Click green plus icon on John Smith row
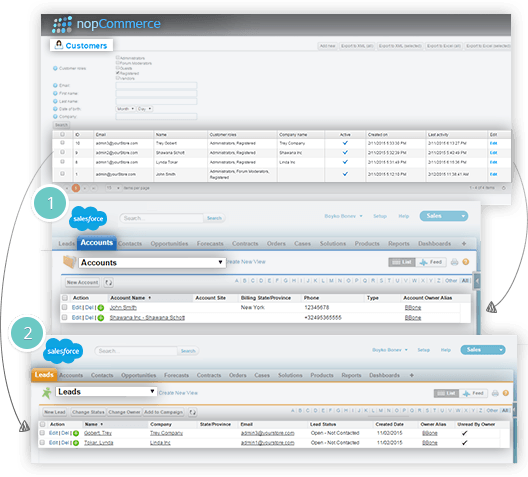 [x=101, y=308]
